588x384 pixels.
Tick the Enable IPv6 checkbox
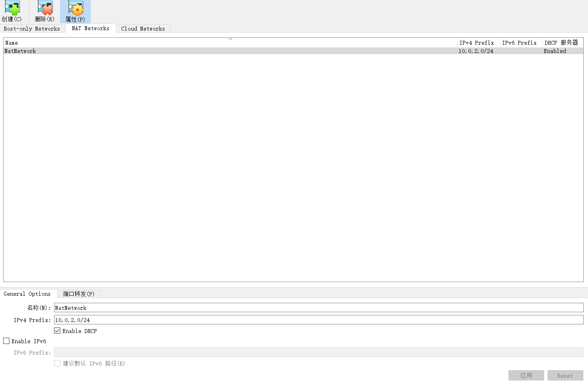click(7, 341)
